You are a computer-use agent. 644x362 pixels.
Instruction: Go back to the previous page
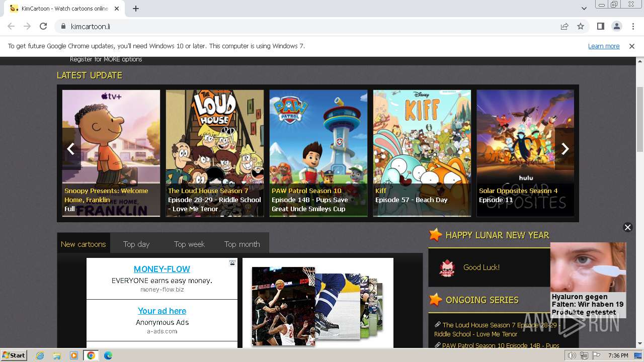click(11, 26)
